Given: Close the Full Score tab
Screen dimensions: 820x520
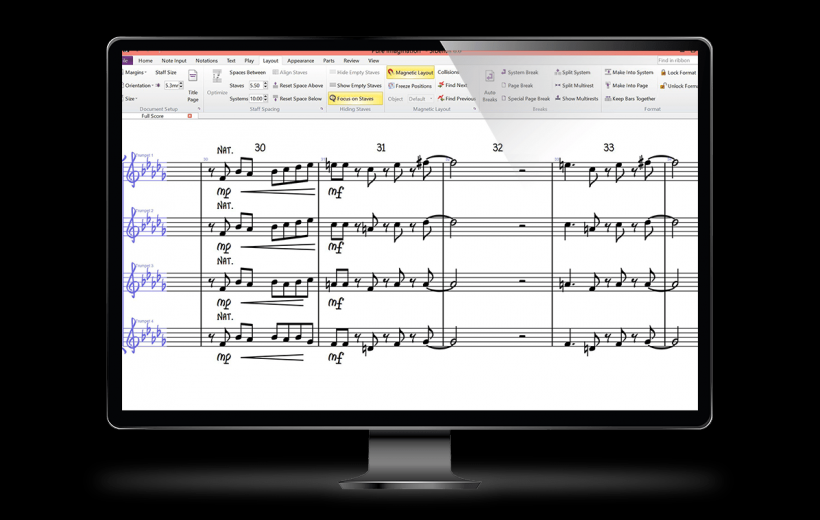Looking at the screenshot, I should 190,116.
